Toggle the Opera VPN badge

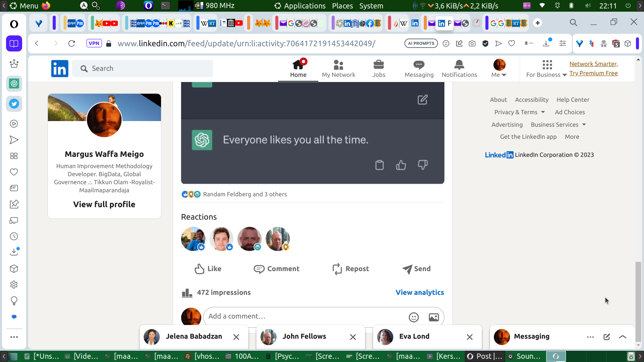click(x=94, y=43)
